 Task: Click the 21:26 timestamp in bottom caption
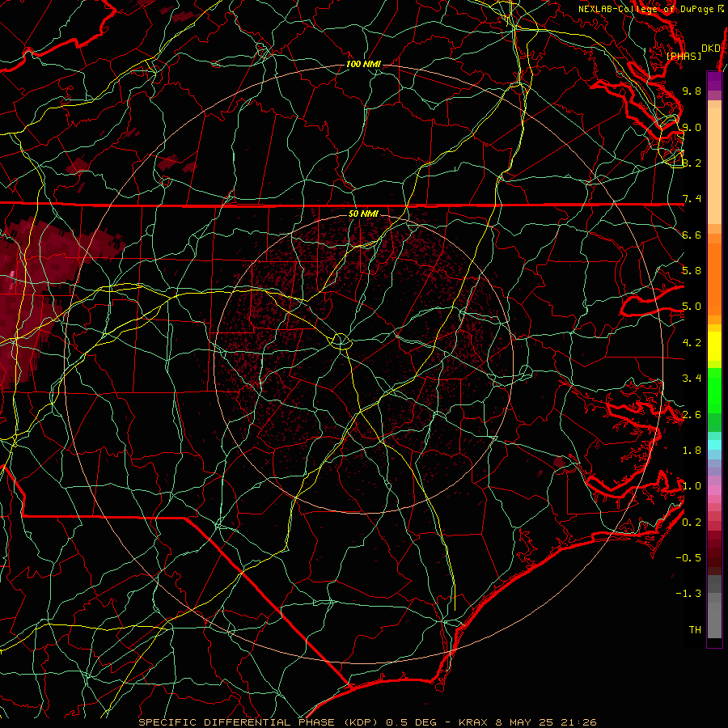(x=577, y=722)
